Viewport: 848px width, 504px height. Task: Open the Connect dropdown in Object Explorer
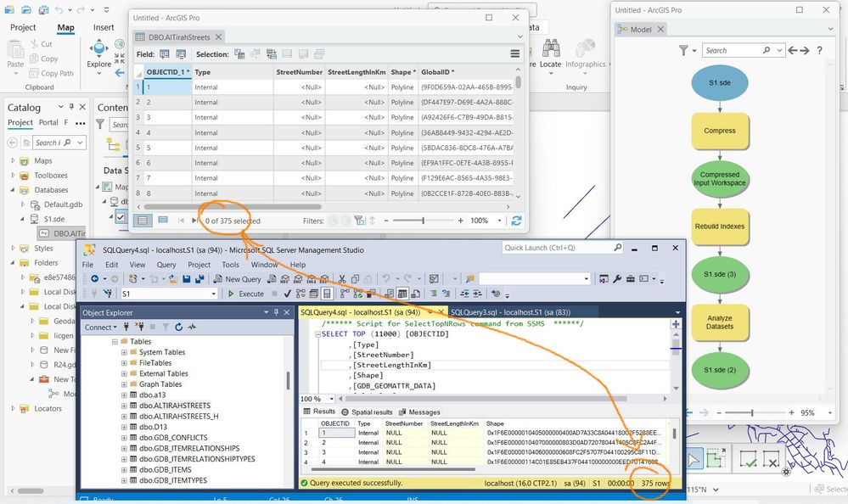click(100, 328)
